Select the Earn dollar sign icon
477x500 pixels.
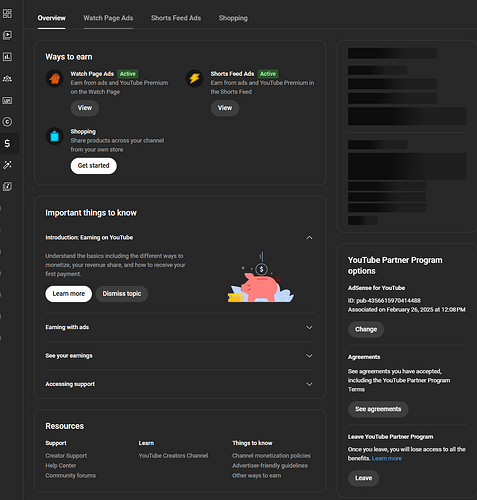tap(7, 143)
